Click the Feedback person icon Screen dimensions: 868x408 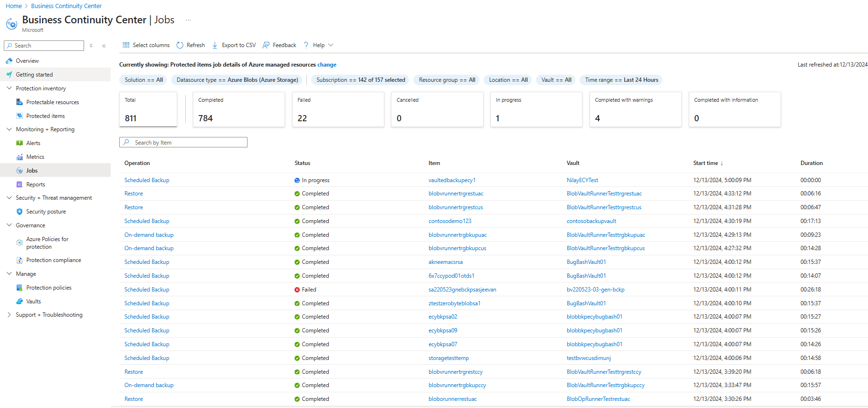tap(266, 45)
